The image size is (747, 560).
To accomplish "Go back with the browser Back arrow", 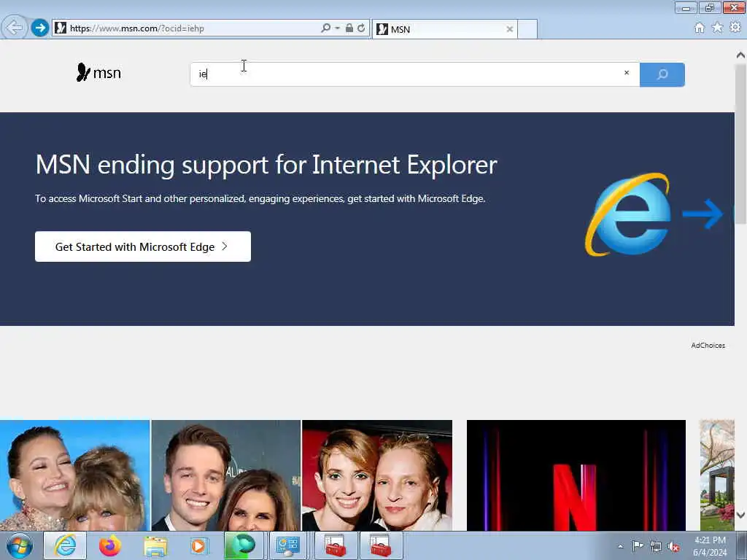I will tap(15, 28).
